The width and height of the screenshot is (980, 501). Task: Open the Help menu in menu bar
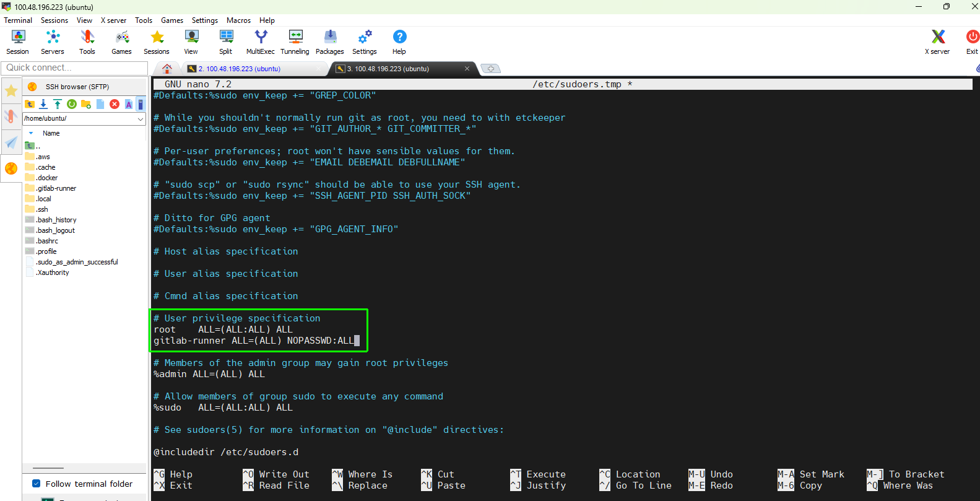click(267, 20)
